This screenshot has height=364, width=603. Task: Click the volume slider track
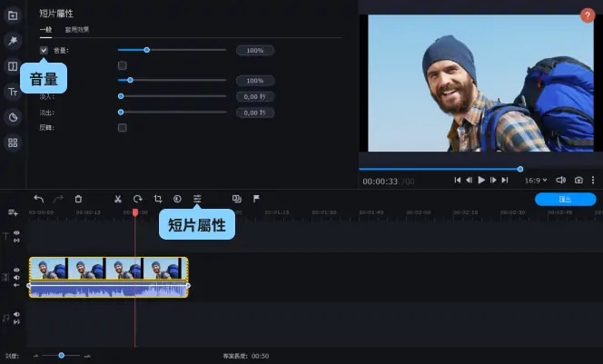pyautogui.click(x=172, y=50)
